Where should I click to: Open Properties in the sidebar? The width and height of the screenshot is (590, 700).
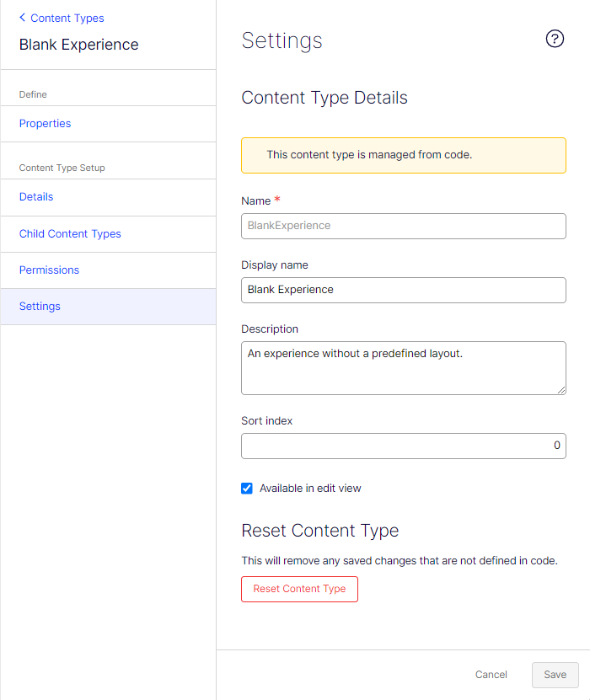tap(46, 124)
